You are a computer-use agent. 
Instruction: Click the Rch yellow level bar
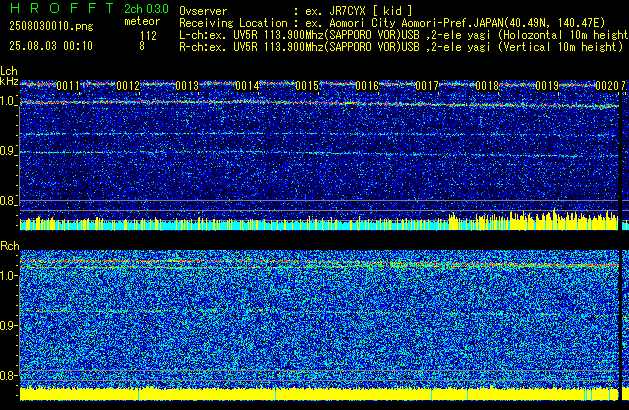pos(319,394)
